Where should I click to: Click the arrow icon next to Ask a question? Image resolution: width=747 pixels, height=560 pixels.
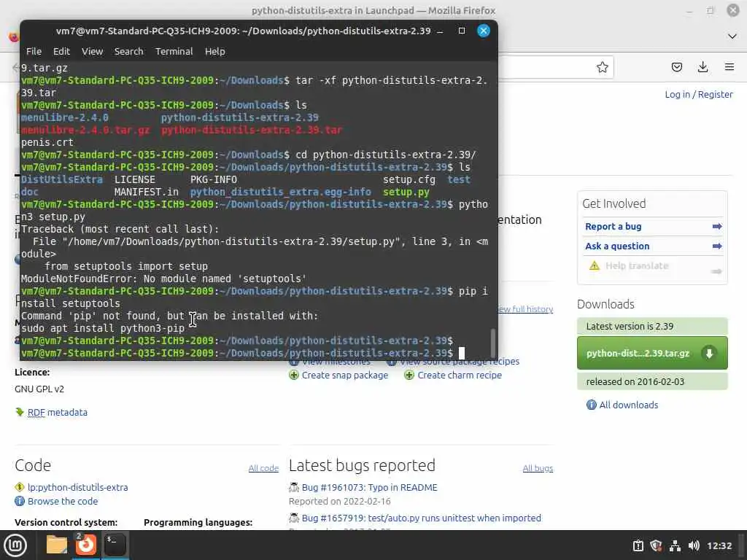[717, 246]
